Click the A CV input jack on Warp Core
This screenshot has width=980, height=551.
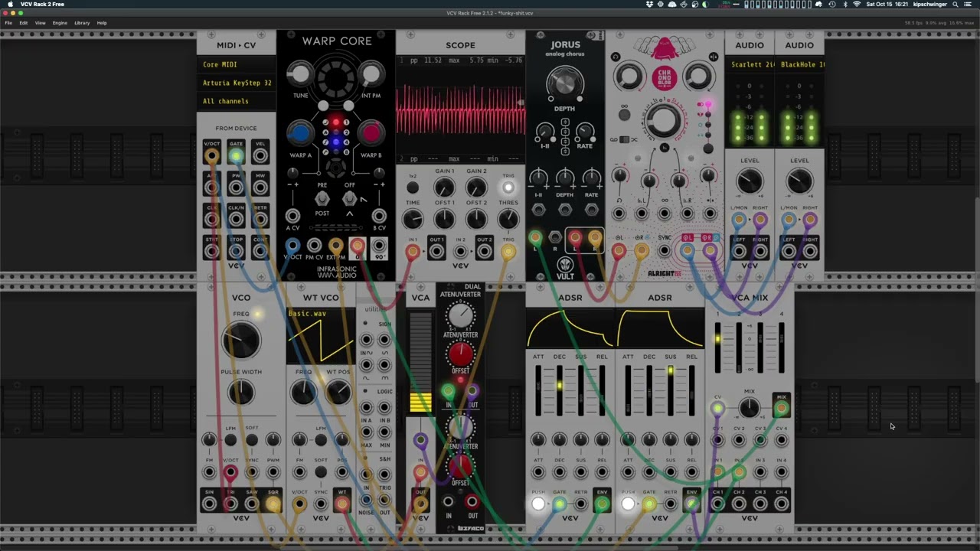(x=292, y=217)
